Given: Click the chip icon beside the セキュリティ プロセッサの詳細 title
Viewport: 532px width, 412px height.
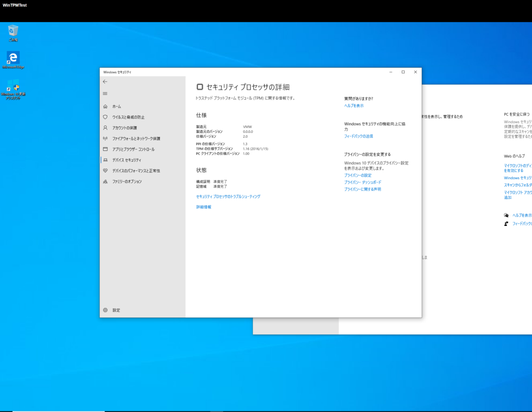Looking at the screenshot, I should [x=200, y=87].
